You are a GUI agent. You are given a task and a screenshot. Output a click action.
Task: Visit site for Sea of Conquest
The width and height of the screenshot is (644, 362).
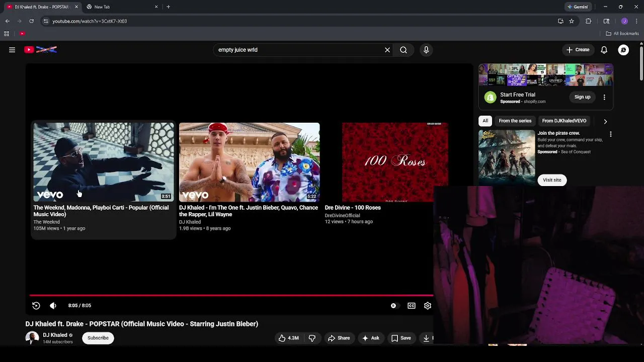coord(552,180)
